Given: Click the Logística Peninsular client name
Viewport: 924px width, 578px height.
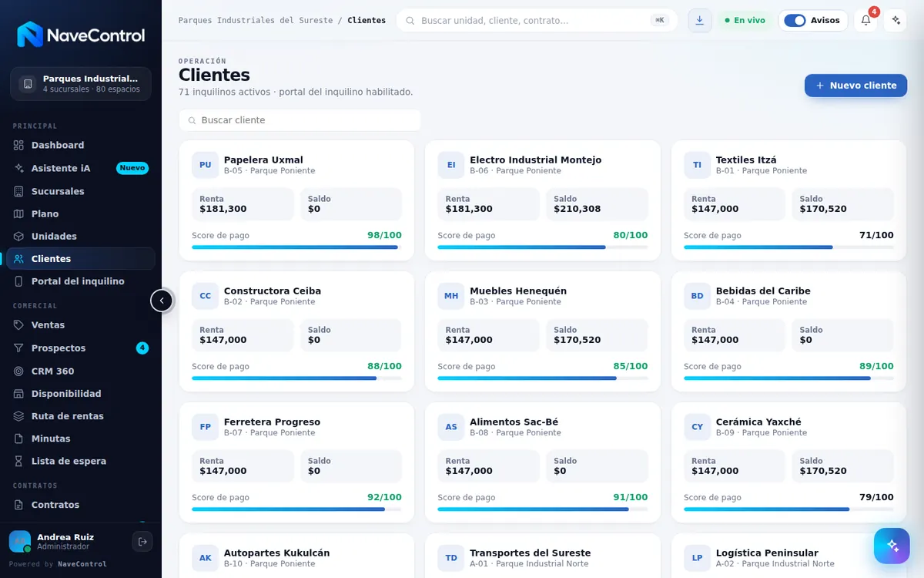Looking at the screenshot, I should 767,553.
